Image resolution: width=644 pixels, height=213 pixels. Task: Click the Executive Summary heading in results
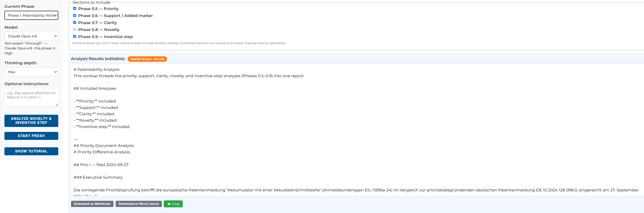coord(98,177)
